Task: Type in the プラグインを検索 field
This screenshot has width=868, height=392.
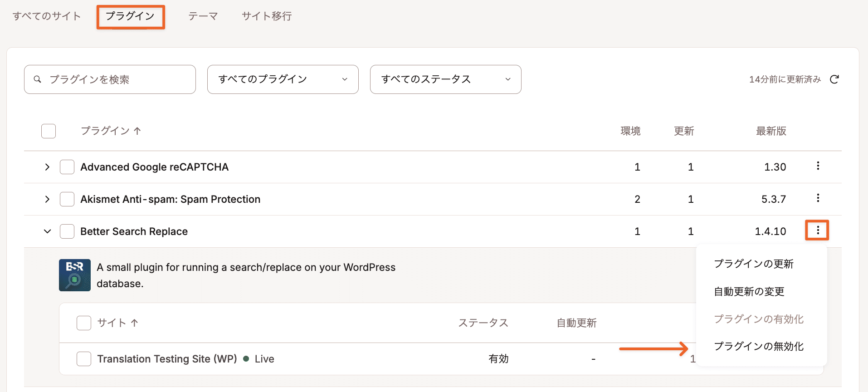Action: point(118,79)
